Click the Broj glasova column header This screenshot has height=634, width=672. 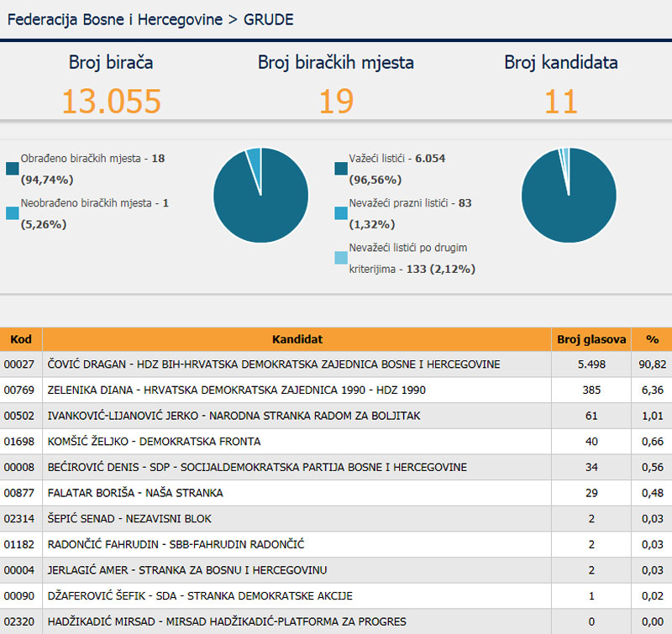[591, 339]
